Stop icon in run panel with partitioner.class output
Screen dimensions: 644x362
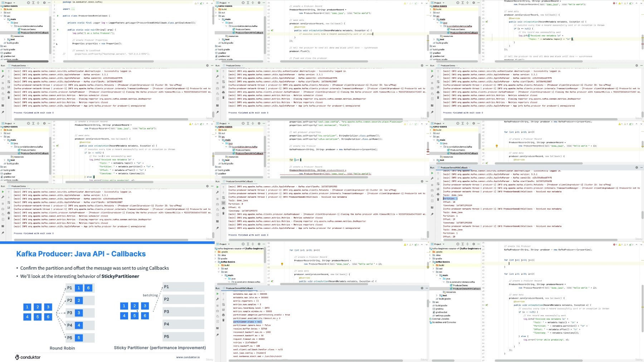[x=218, y=305]
